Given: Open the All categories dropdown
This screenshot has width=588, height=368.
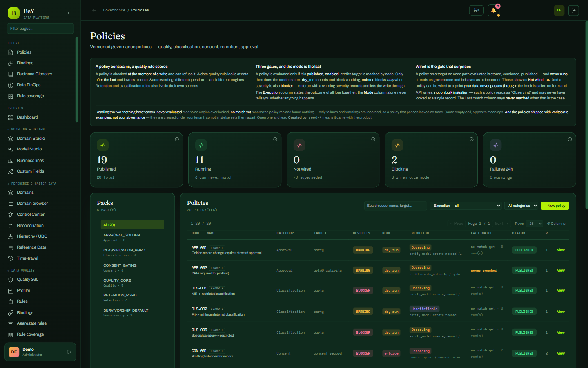Looking at the screenshot, I should click(x=521, y=206).
